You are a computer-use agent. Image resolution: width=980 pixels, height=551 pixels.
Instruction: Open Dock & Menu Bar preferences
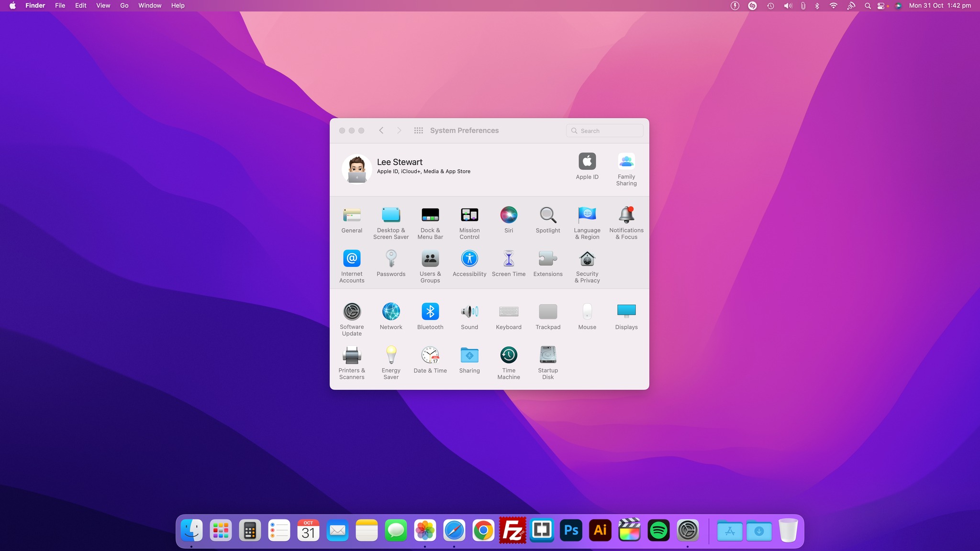tap(430, 223)
